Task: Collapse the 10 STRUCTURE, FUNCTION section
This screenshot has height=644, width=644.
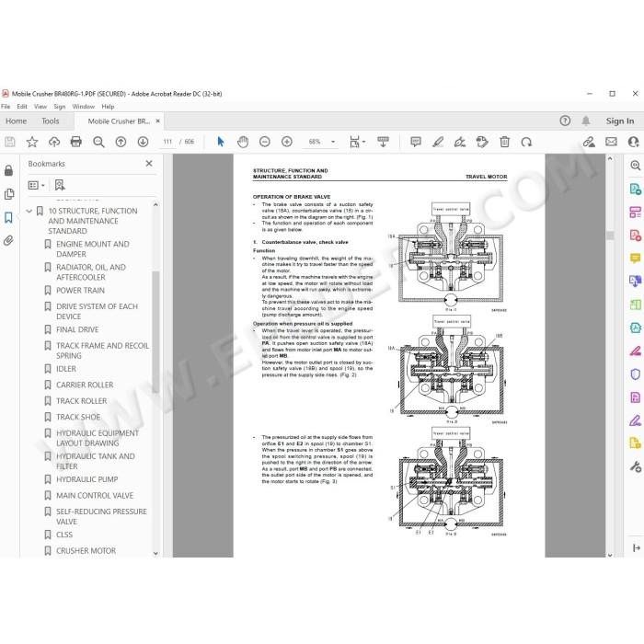Action: click(x=29, y=211)
